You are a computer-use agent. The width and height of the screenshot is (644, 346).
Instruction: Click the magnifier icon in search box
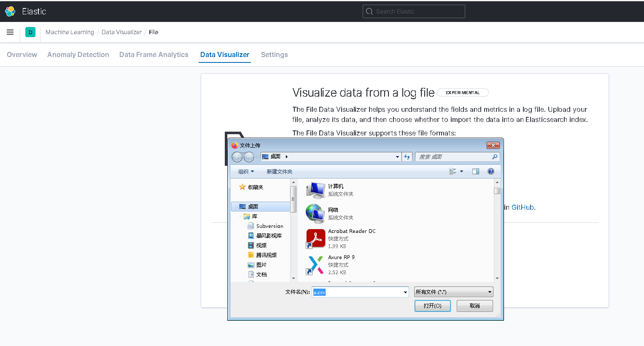[x=495, y=157]
